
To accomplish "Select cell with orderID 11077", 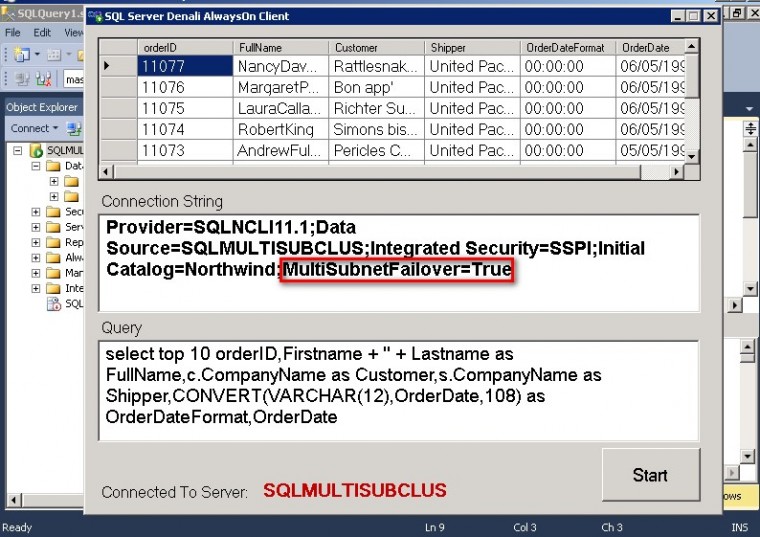I will coord(185,66).
